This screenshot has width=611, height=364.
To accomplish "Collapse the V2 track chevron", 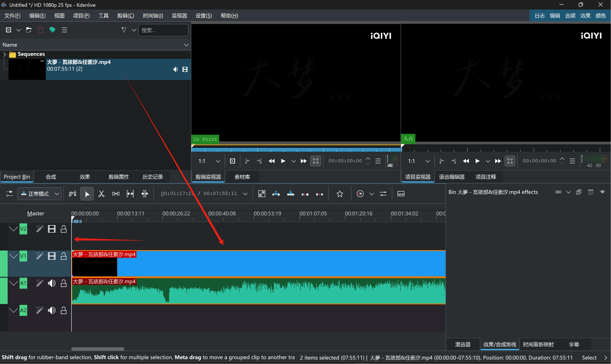I will click(x=14, y=229).
